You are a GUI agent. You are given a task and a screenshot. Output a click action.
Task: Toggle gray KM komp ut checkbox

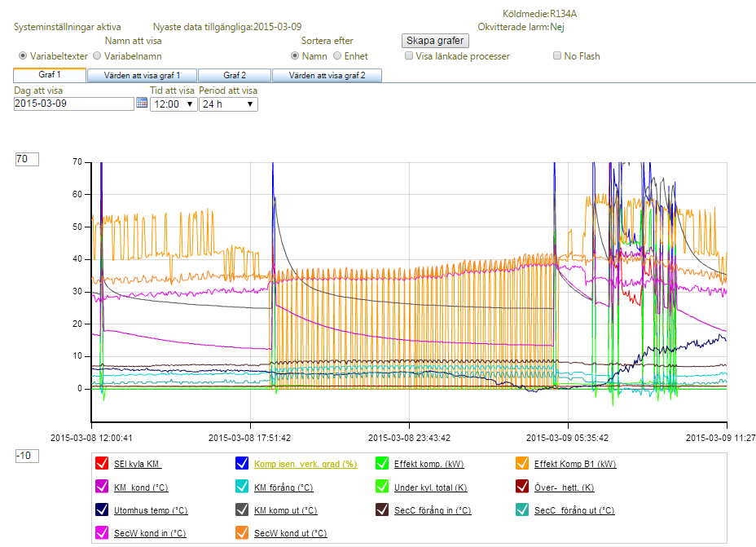coord(242,510)
